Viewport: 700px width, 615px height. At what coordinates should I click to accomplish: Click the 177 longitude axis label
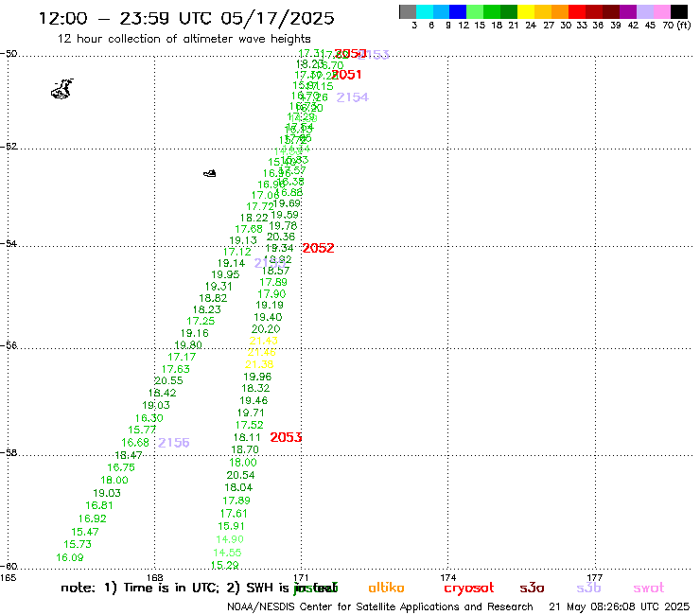click(595, 577)
